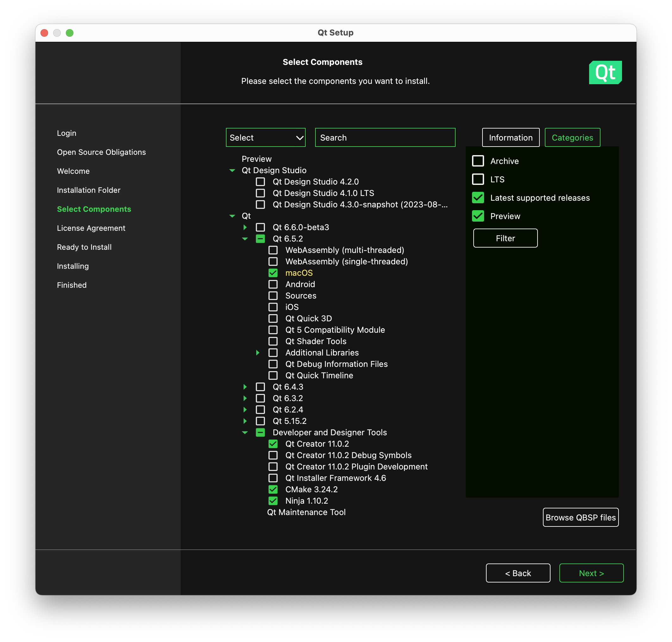The height and width of the screenshot is (642, 672).
Task: Expand the Qt 6.2.4 node
Action: pyautogui.click(x=245, y=410)
